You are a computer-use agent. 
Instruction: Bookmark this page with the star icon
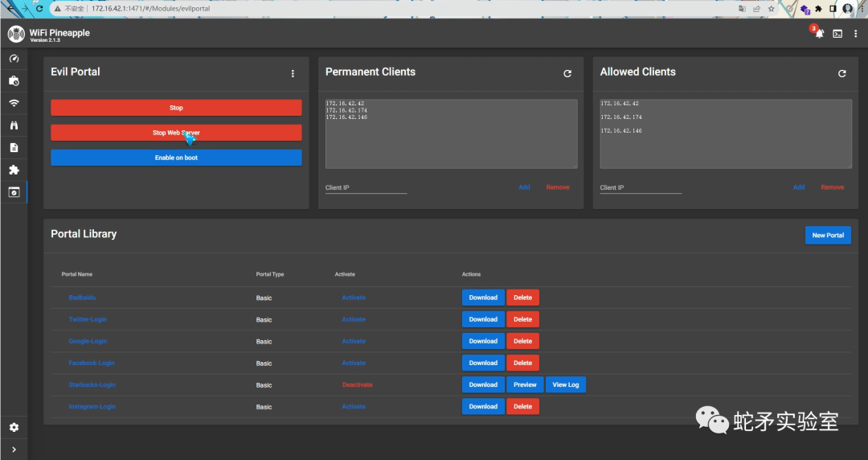pyautogui.click(x=771, y=8)
